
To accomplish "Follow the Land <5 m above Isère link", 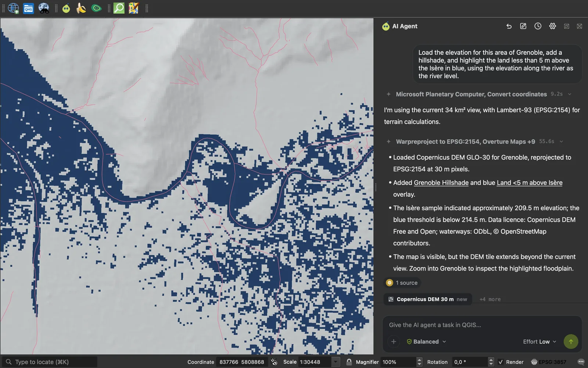I will pyautogui.click(x=530, y=183).
